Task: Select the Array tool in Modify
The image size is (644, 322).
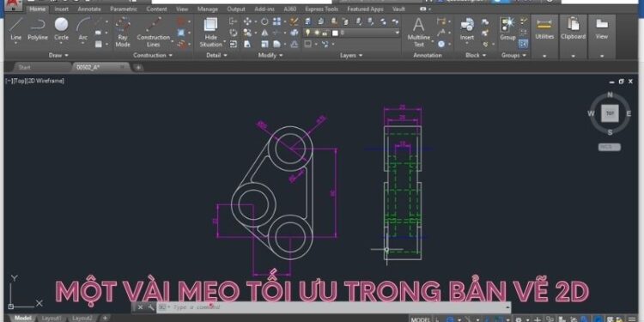Action: tap(276, 21)
